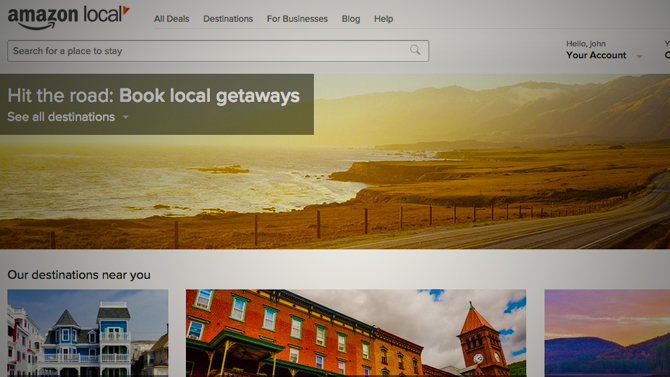The width and height of the screenshot is (670, 377).
Task: Open the Destinations menu item
Action: [228, 19]
